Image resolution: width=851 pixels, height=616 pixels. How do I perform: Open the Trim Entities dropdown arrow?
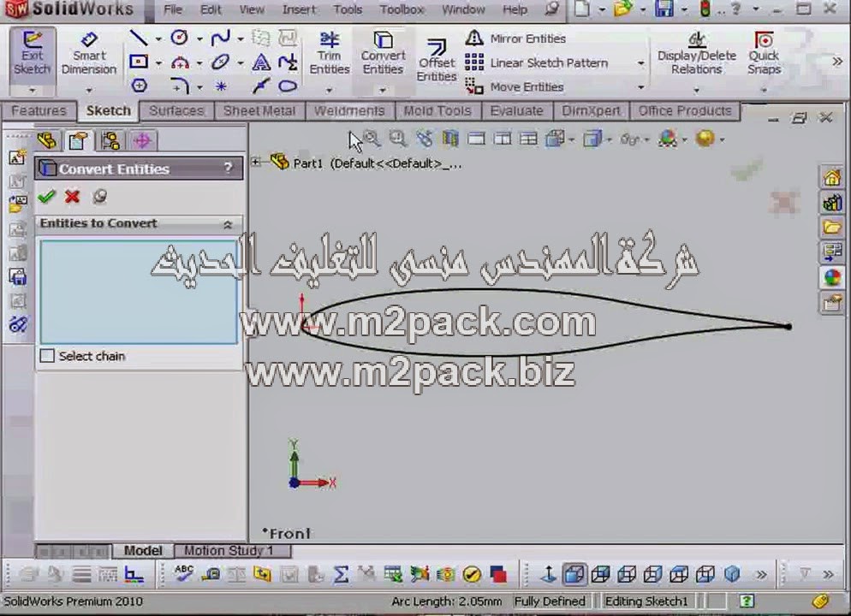click(330, 90)
